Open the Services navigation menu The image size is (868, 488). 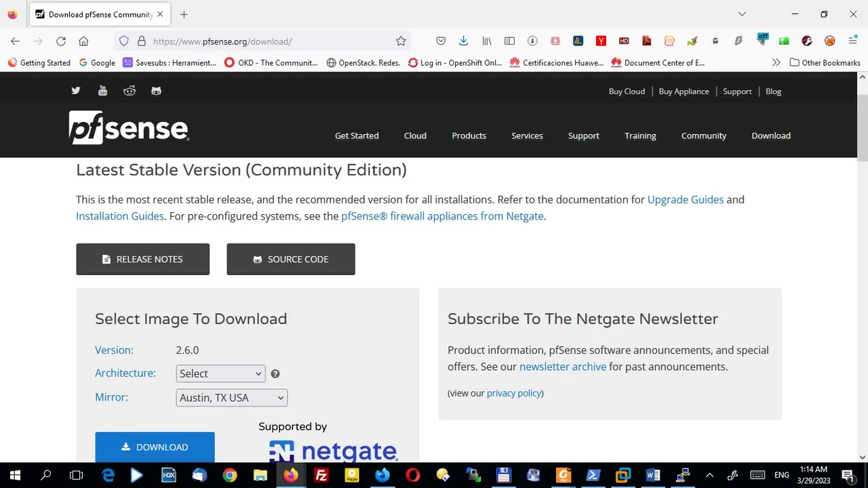point(527,136)
